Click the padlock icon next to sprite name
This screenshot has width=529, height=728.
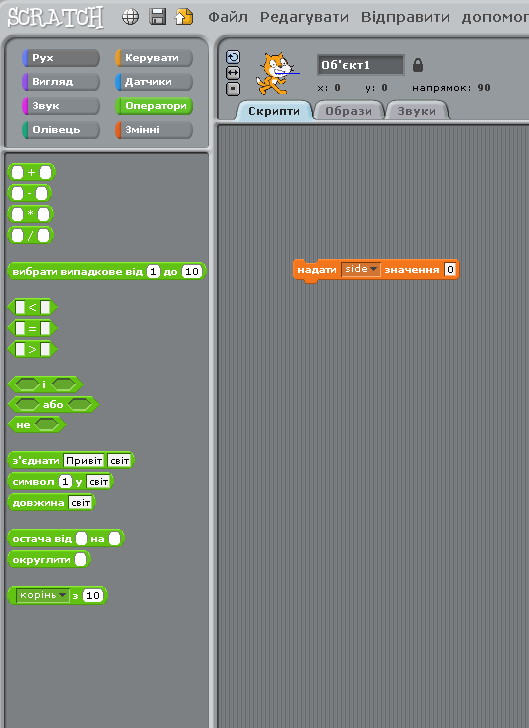click(418, 65)
